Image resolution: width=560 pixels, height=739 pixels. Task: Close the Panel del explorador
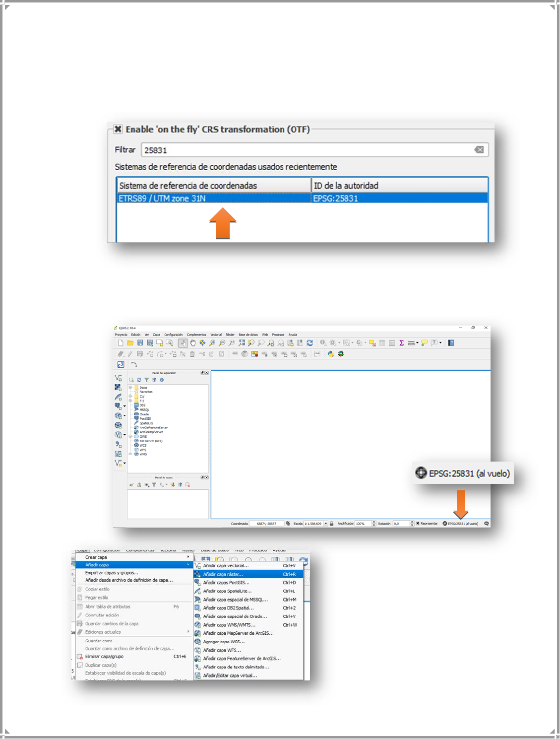(x=207, y=373)
